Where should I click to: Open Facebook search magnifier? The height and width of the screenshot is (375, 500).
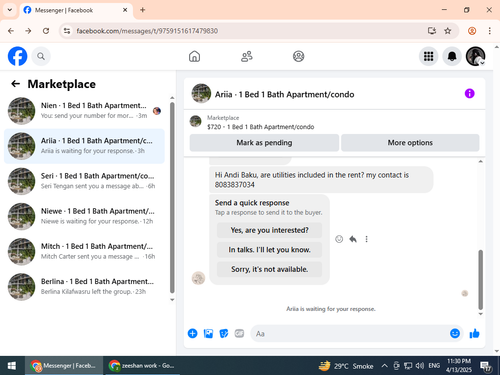point(41,56)
